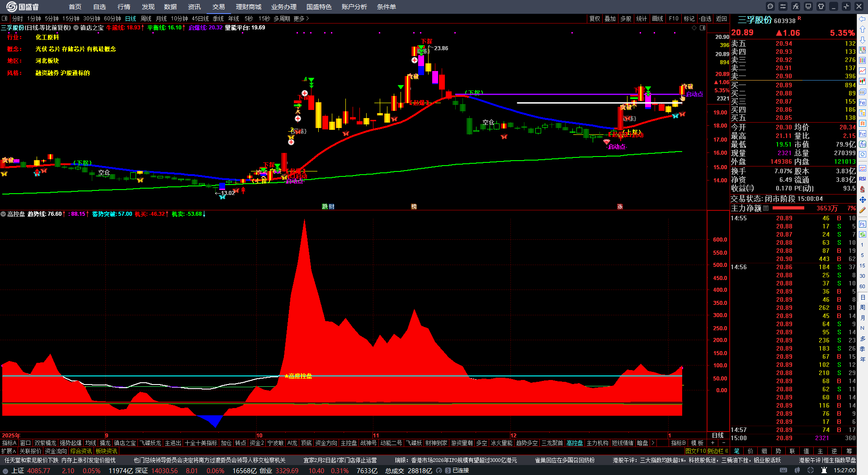The width and height of the screenshot is (868, 475).
Task: Click the left back arrow in right sidebar
Action: pyautogui.click(x=863, y=19)
